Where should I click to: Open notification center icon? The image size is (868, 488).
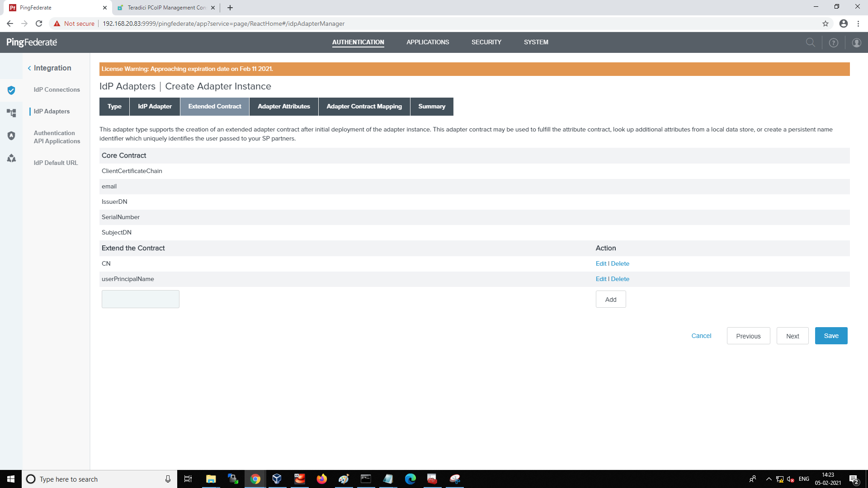tap(854, 479)
